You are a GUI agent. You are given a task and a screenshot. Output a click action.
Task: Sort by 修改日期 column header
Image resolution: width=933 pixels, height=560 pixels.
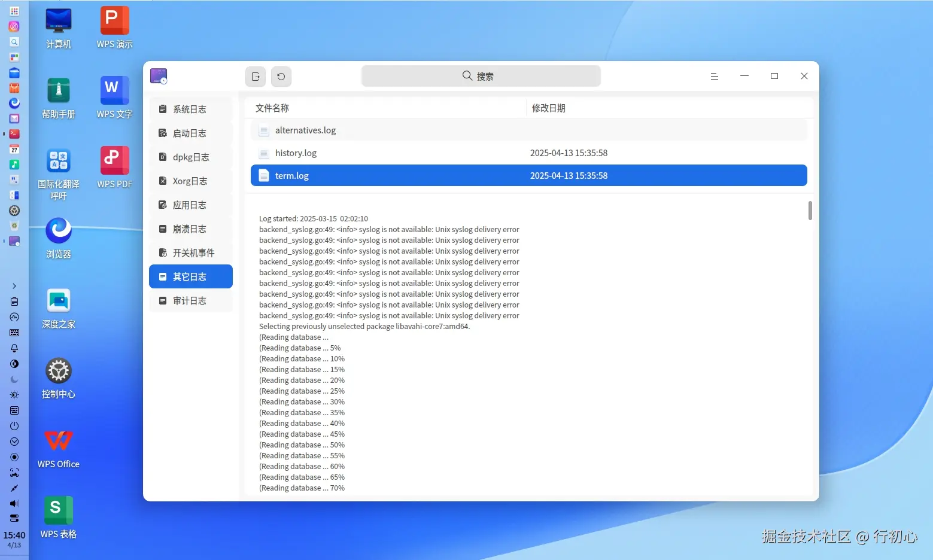point(669,108)
